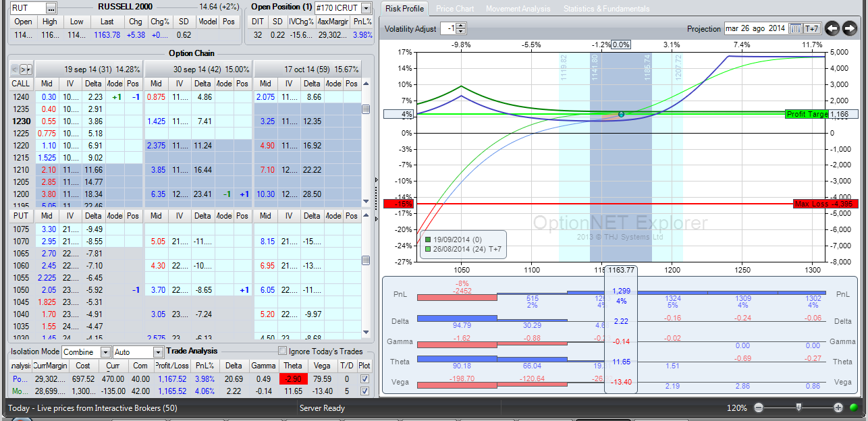Click the projection back arrow icon
The image size is (868, 421).
click(832, 28)
